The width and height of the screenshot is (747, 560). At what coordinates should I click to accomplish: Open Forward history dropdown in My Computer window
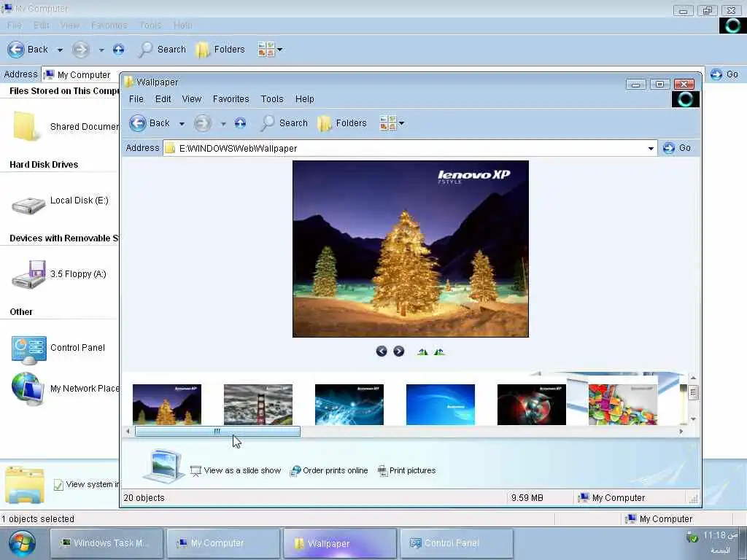[x=101, y=50]
